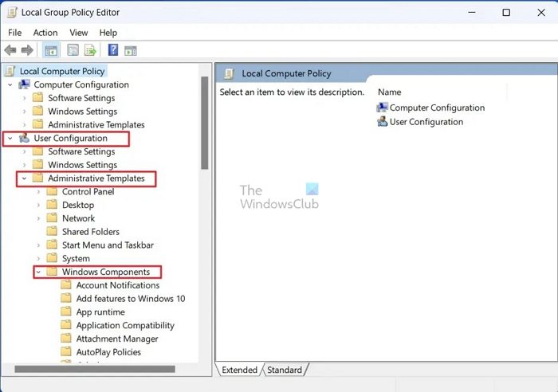This screenshot has height=392, width=558.
Task: Click Account Notifications folder icon
Action: pyautogui.click(x=66, y=285)
